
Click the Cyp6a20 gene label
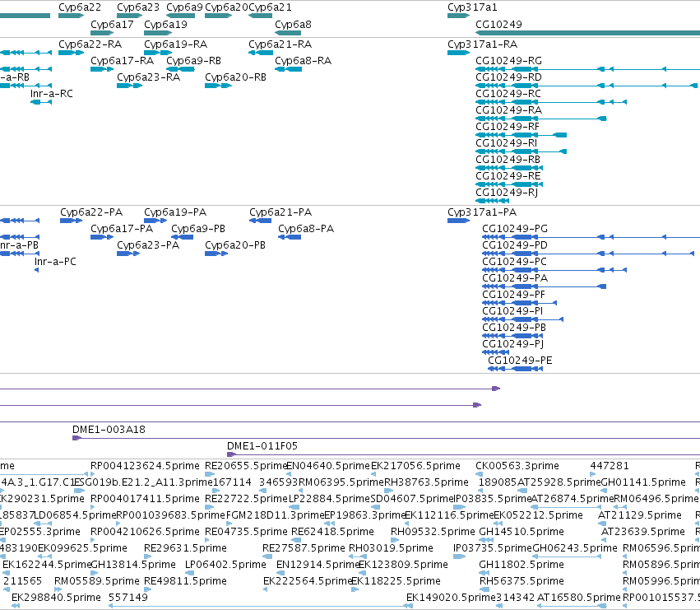point(226,7)
